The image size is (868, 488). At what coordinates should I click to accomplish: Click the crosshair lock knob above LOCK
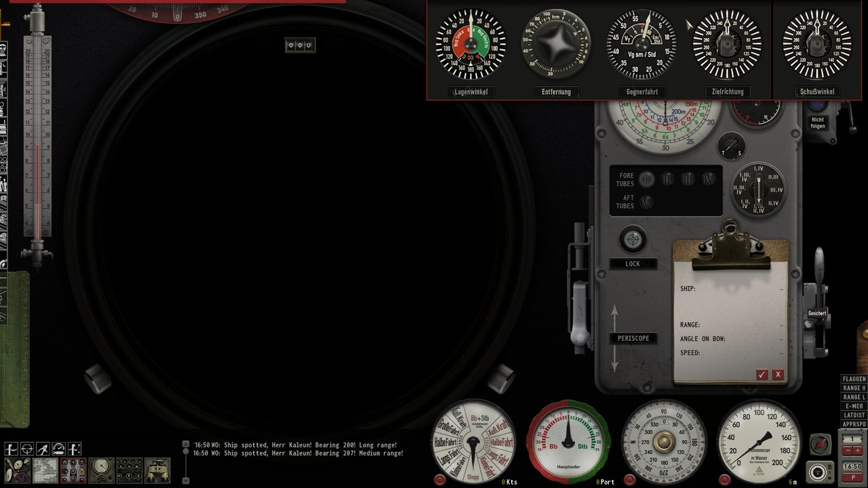(x=633, y=239)
